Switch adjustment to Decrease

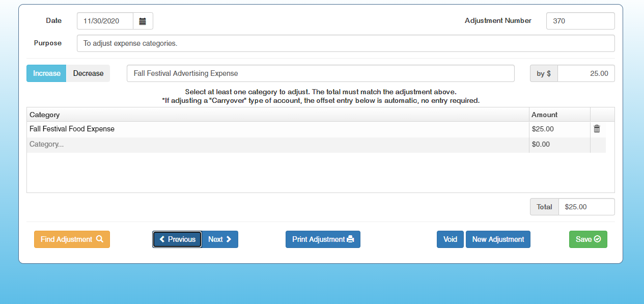click(88, 73)
